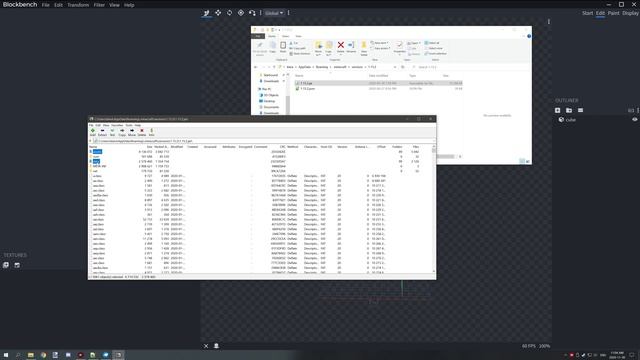Open the Transform menu in Blockbench

(78, 5)
